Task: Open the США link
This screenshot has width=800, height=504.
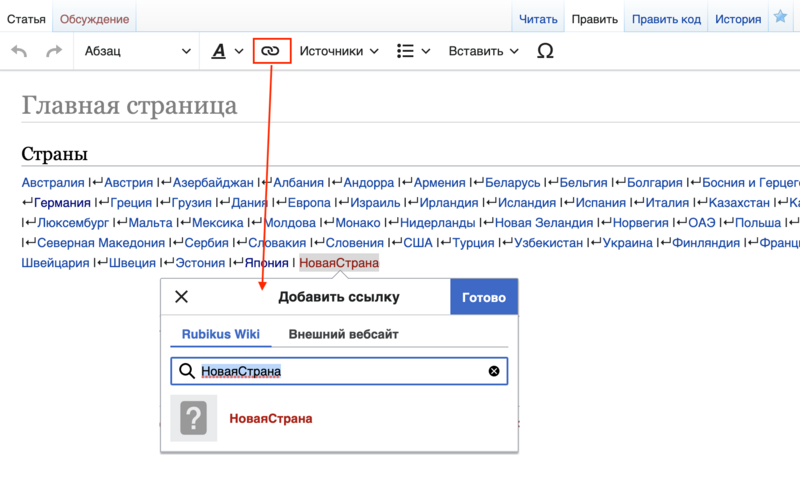Action: coord(418,243)
